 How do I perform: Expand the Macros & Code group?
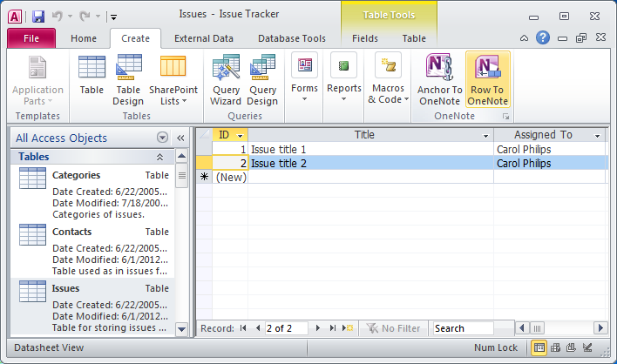click(x=389, y=78)
